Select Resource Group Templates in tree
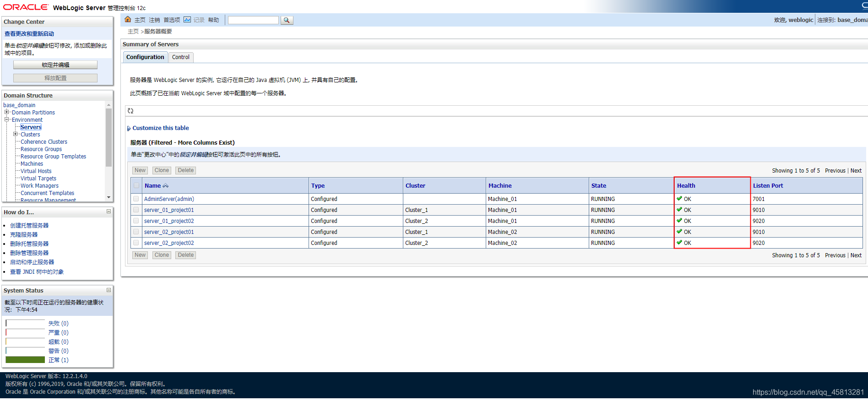This screenshot has width=868, height=401. click(x=53, y=157)
